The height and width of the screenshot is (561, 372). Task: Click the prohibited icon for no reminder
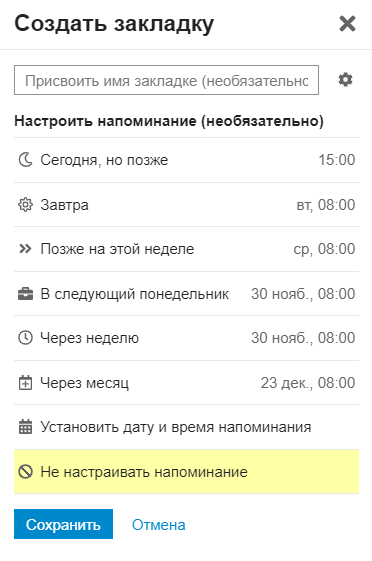tap(25, 472)
